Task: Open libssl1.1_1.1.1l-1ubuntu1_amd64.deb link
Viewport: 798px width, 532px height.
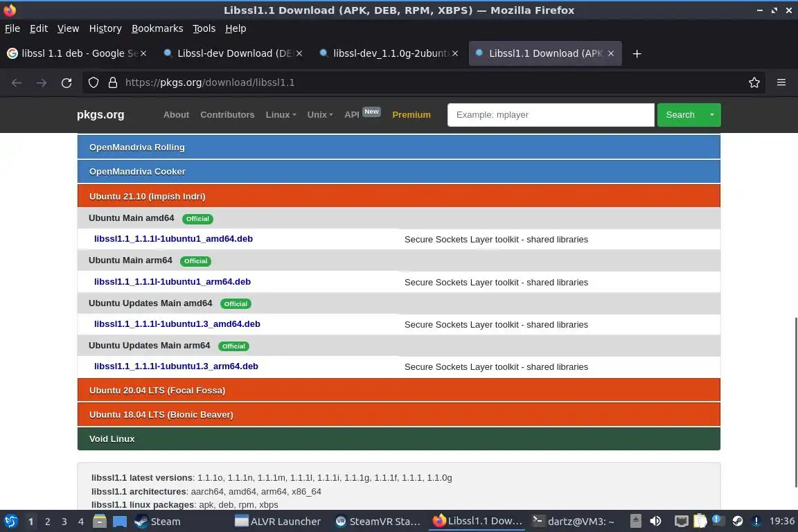Action: point(173,239)
